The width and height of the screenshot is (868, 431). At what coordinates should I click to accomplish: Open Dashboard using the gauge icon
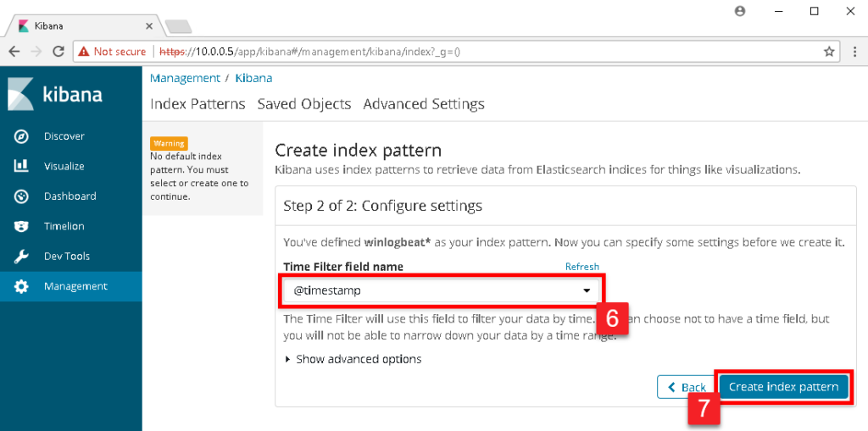coord(21,196)
